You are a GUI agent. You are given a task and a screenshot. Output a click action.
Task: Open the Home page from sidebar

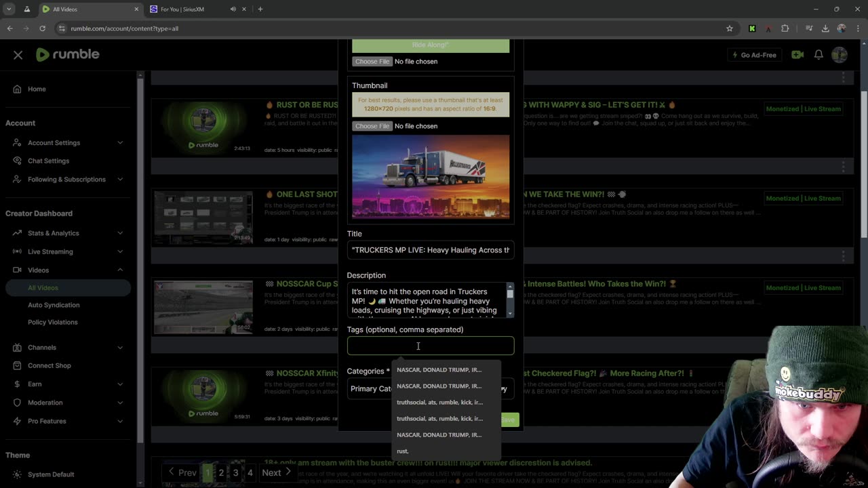(37, 89)
